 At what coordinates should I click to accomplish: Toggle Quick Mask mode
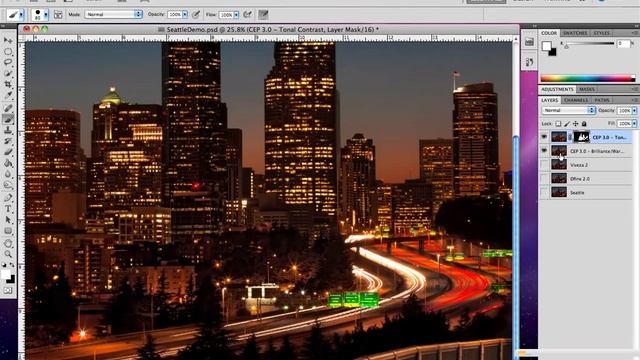point(8,291)
